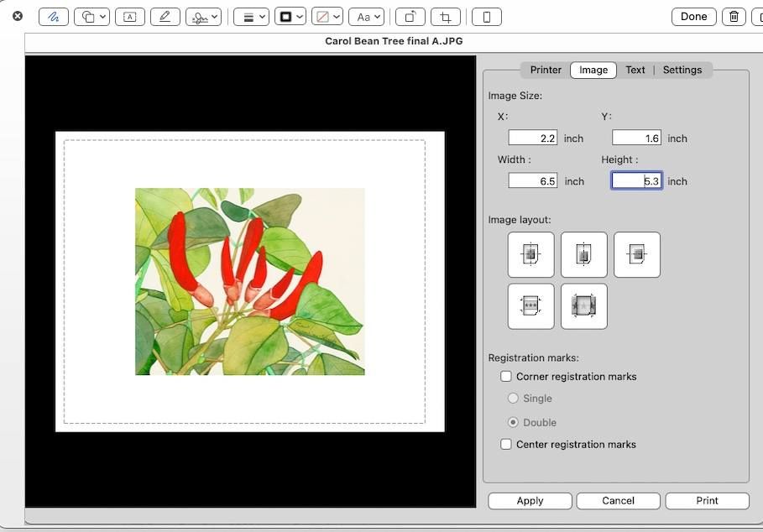Close the markup toolbar with X icon
This screenshot has width=763, height=532.
click(x=18, y=16)
